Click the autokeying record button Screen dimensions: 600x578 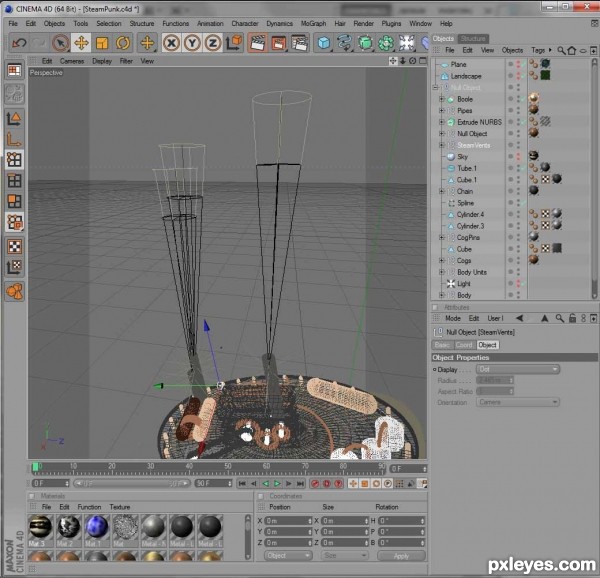327,484
